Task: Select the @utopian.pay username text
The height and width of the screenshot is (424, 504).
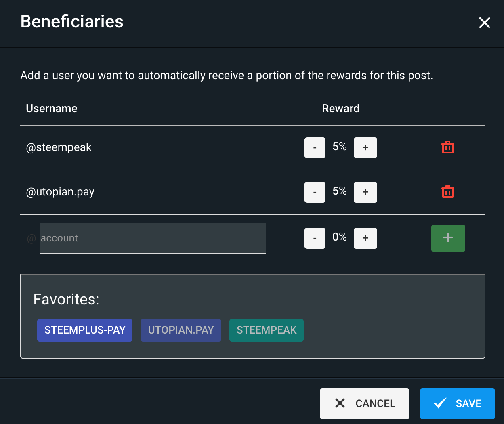Action: pos(60,192)
